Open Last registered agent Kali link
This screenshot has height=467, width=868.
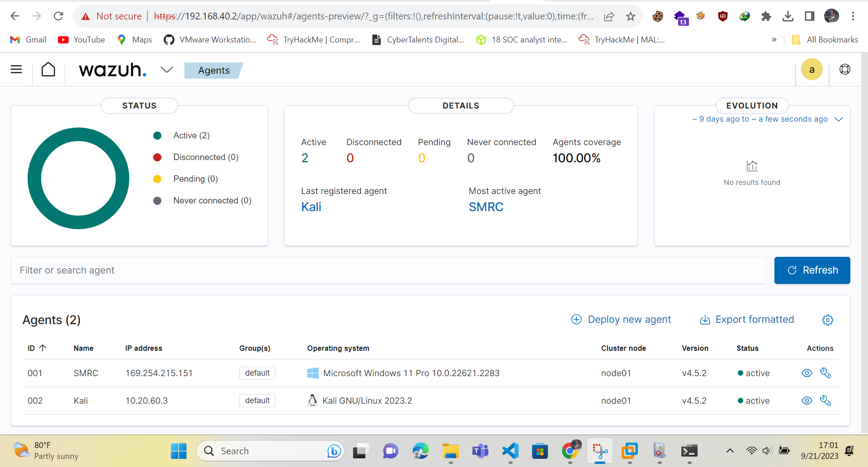click(311, 207)
